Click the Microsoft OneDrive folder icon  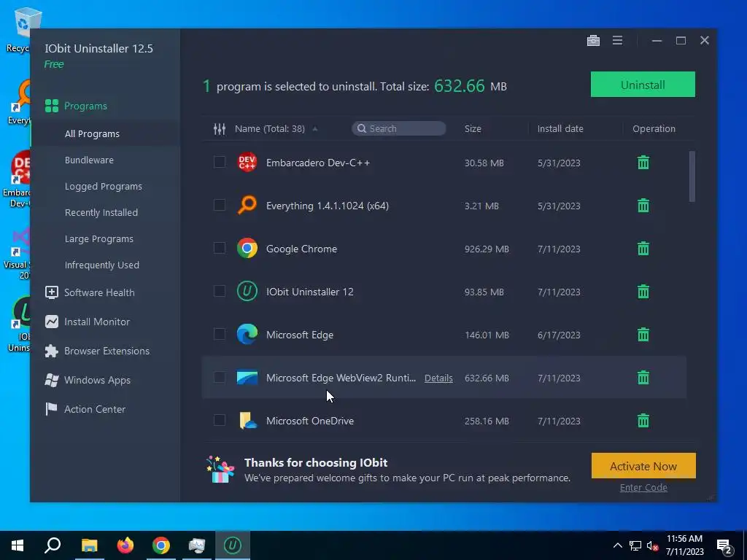pyautogui.click(x=248, y=421)
